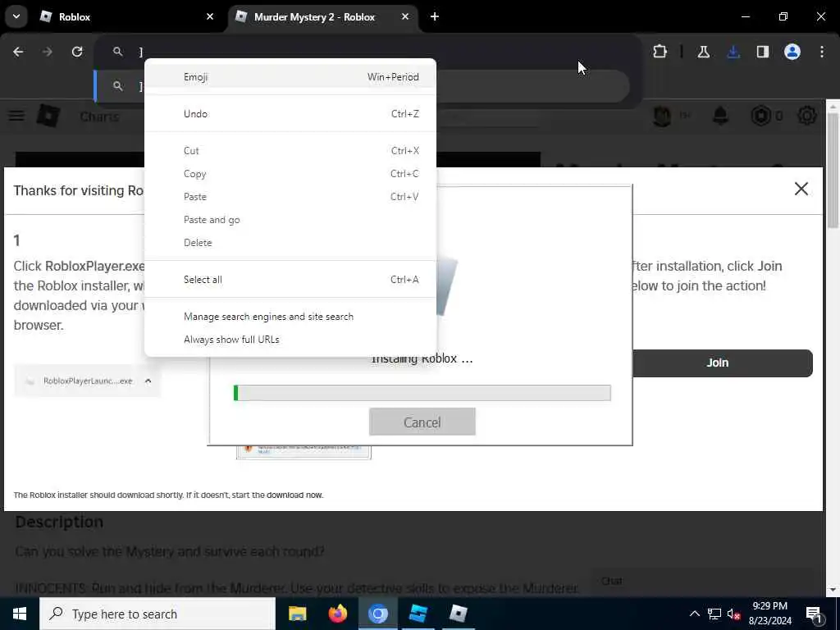Open the Roblox hamburger navigation menu
This screenshot has height=630, width=840.
click(x=16, y=116)
